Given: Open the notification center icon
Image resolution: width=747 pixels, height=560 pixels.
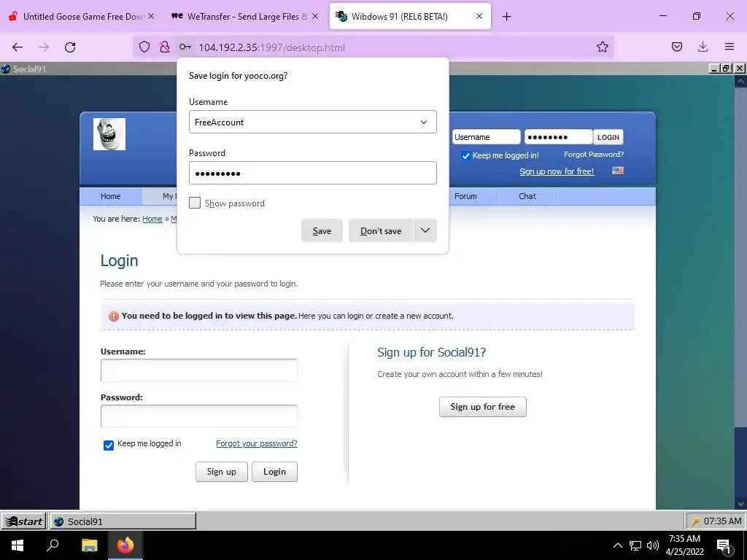Looking at the screenshot, I should click(724, 546).
